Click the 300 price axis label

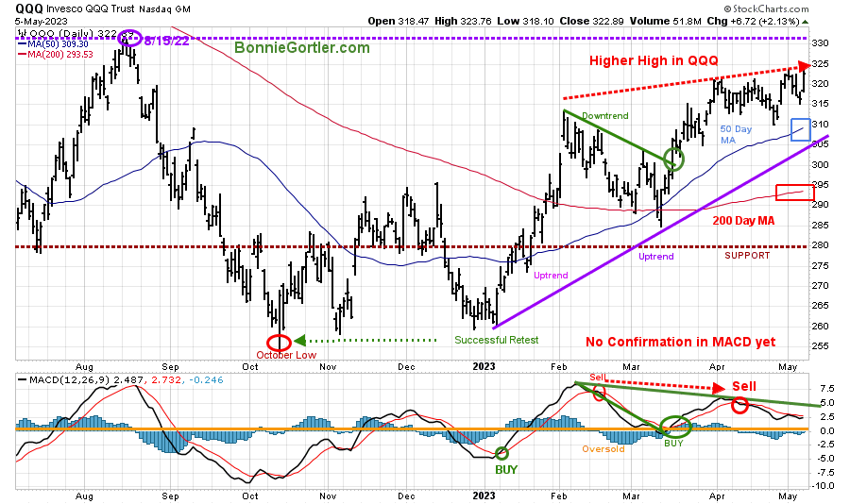click(x=820, y=165)
